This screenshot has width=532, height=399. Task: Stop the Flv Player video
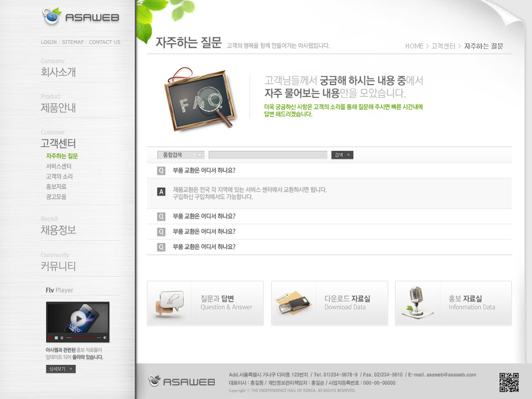(56, 338)
